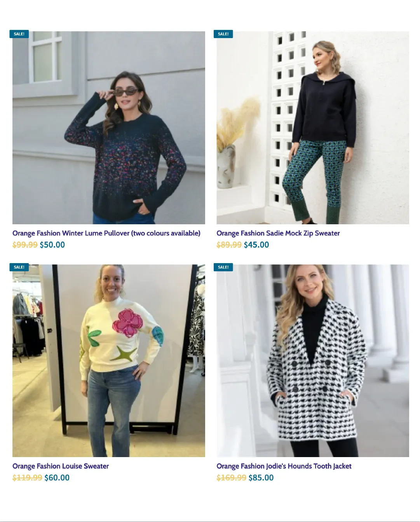Click the Orange Fashion Winter Lume Pullover title
This screenshot has height=522, width=420.
(106, 233)
